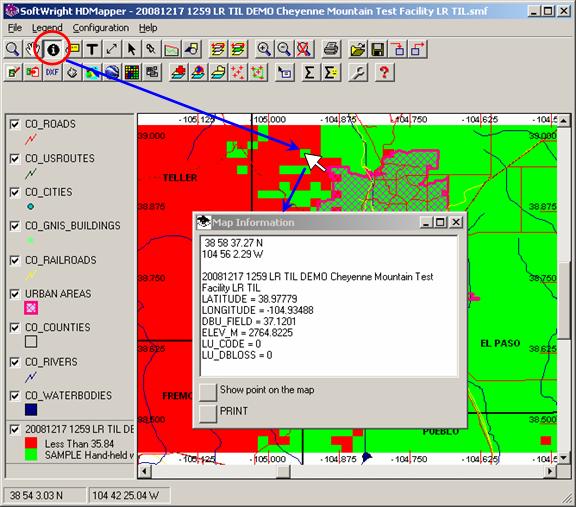The image size is (576, 507).
Task: Open help with red question mark
Action: [x=385, y=72]
